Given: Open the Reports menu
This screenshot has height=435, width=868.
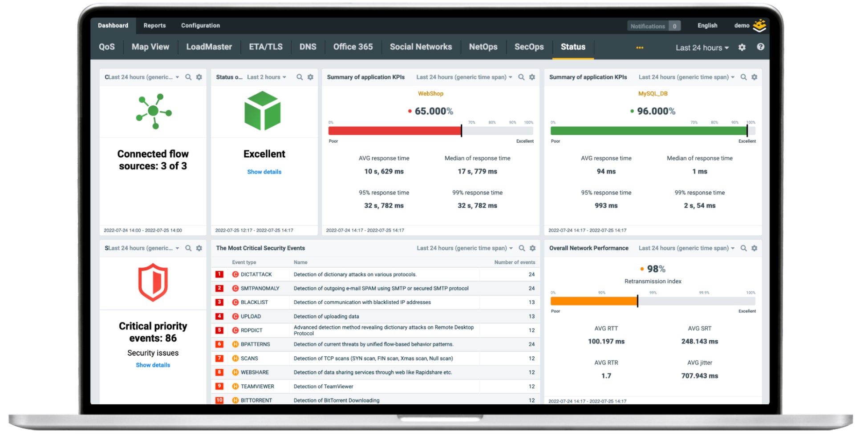Looking at the screenshot, I should pyautogui.click(x=154, y=25).
